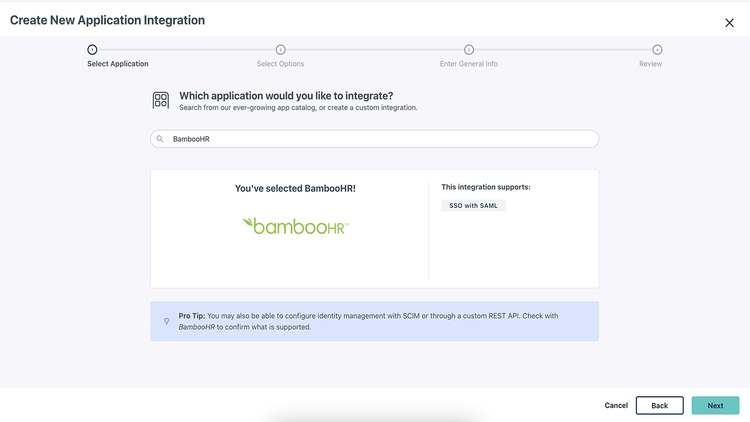Proceed with the Next button

pyautogui.click(x=715, y=405)
